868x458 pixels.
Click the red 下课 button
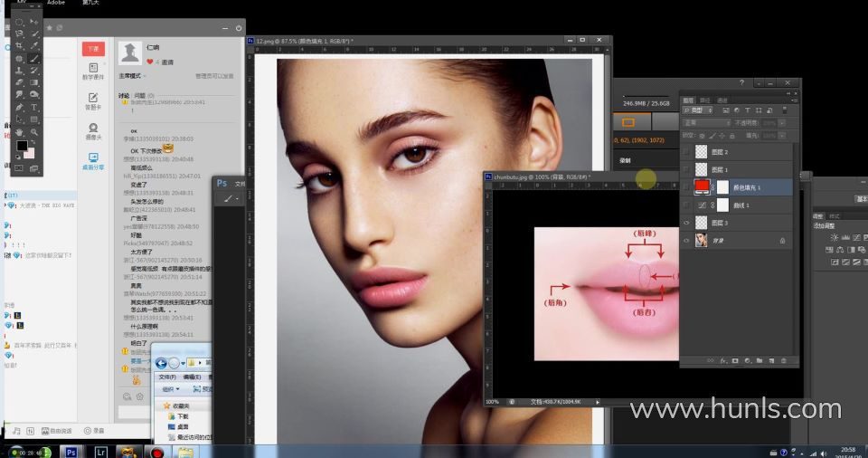93,49
